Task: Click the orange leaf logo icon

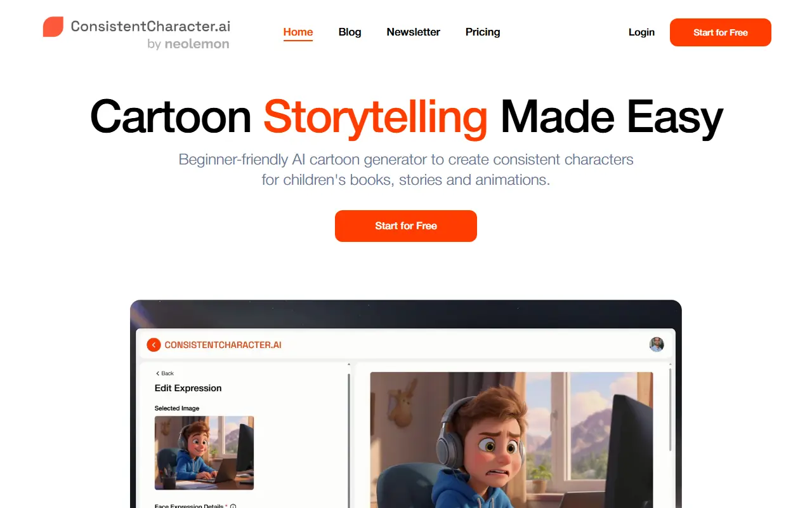Action: coord(53,27)
